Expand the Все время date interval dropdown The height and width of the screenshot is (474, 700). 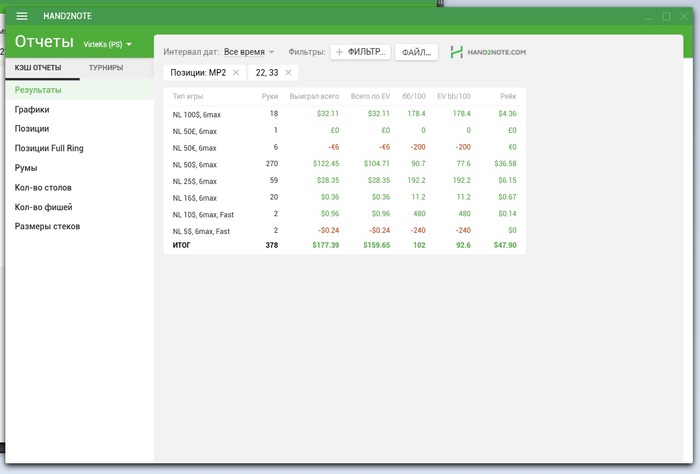pyautogui.click(x=249, y=52)
